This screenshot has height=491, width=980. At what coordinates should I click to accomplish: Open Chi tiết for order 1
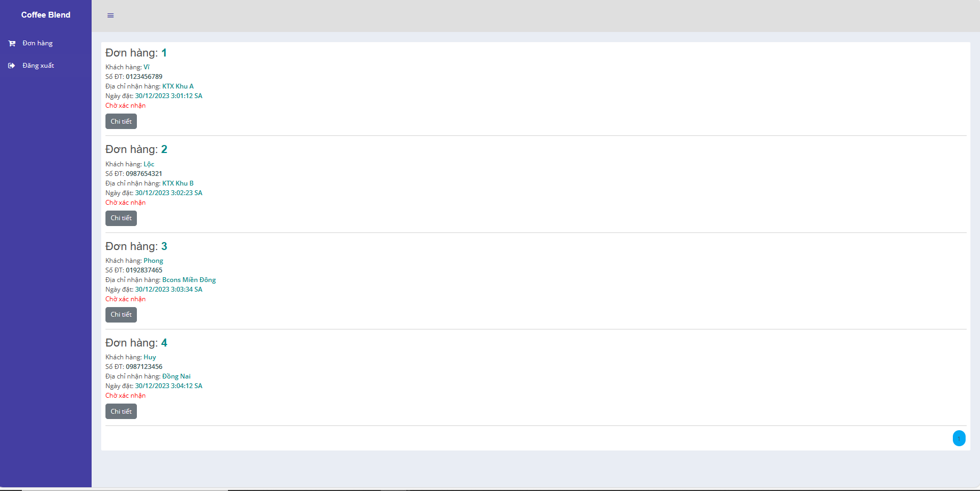[121, 122]
